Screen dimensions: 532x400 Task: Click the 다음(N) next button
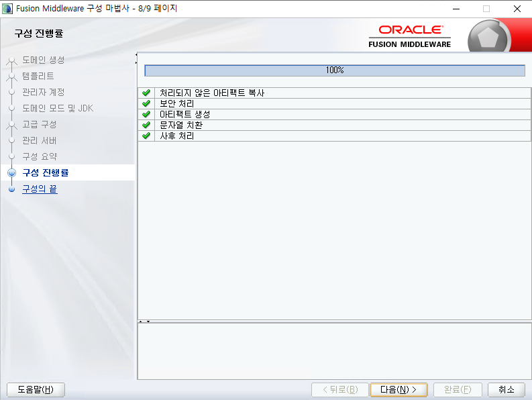(x=398, y=389)
